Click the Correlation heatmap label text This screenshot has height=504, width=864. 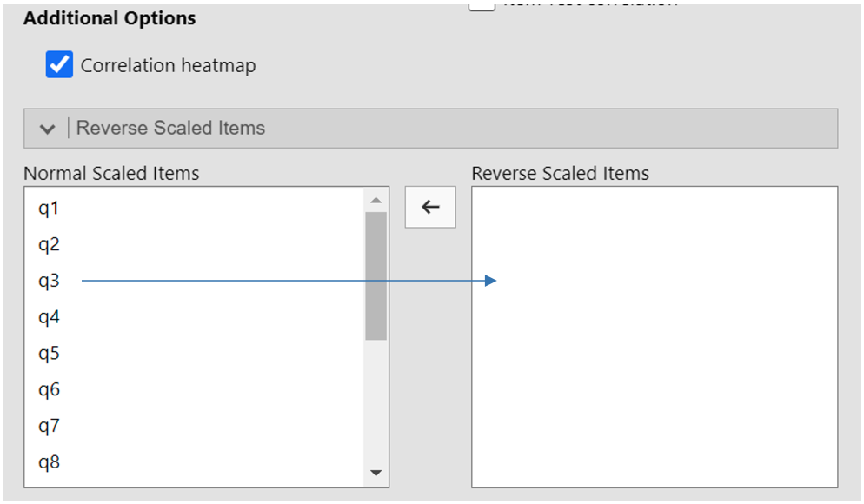[x=168, y=66]
